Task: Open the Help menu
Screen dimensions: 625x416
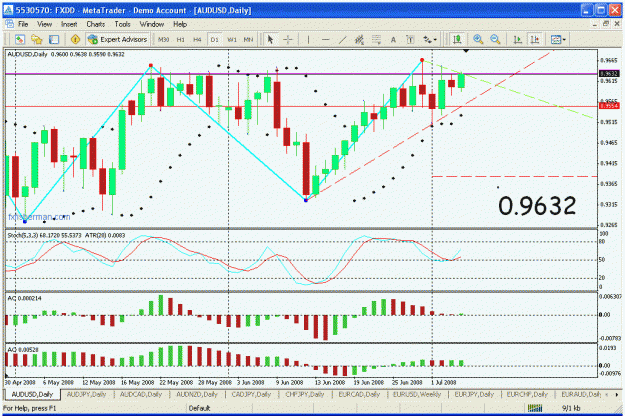Action: coord(180,24)
